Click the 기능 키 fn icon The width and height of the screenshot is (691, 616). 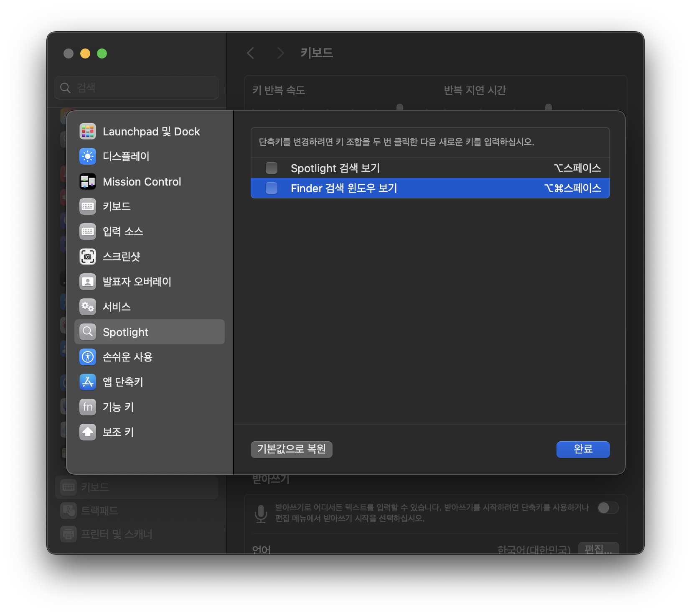[x=88, y=407]
